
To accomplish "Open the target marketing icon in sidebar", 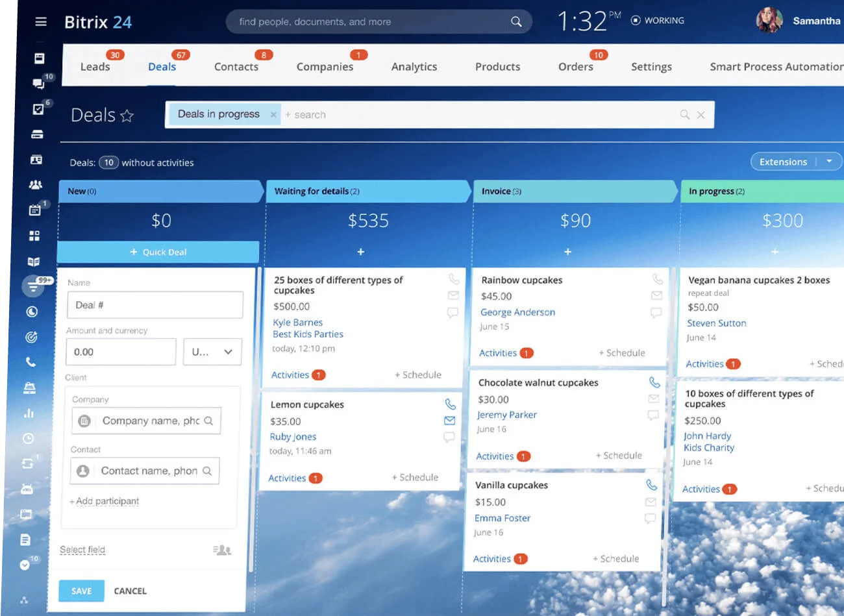I will 31,337.
